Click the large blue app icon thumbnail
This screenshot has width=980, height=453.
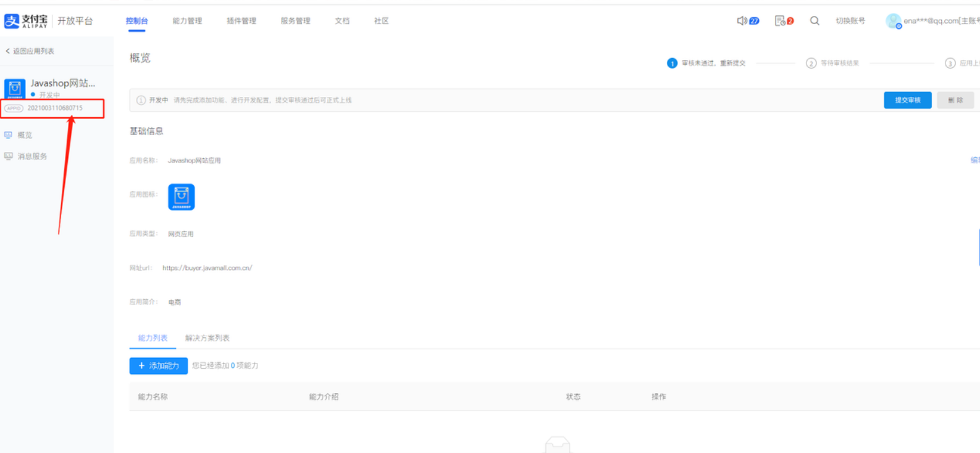coord(182,197)
